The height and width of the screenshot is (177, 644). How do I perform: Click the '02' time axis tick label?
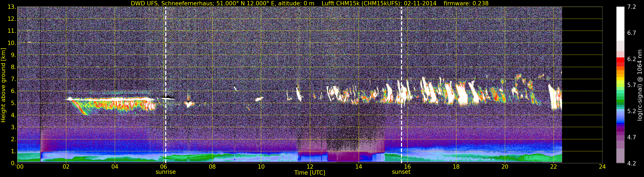click(x=66, y=167)
